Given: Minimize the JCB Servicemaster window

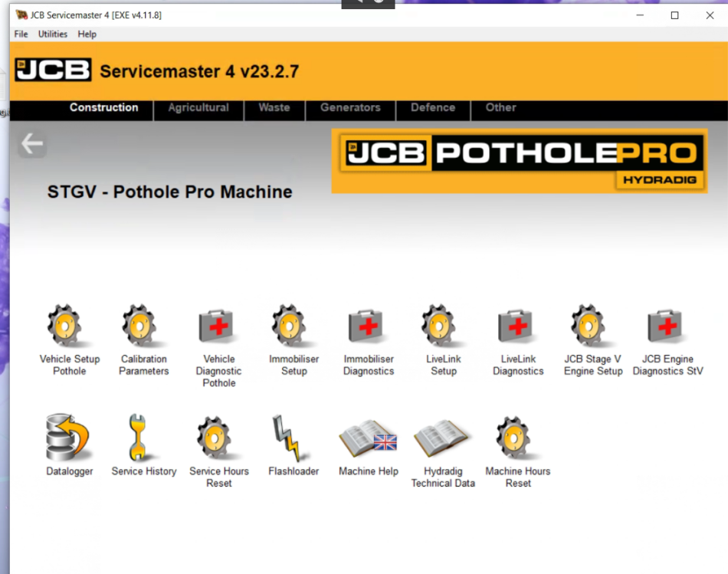Looking at the screenshot, I should tap(640, 15).
